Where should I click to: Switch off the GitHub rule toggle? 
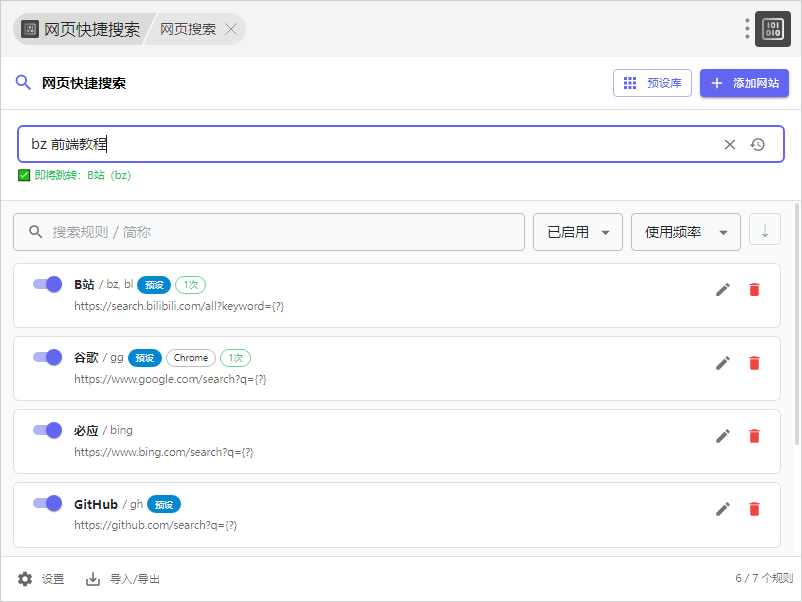click(x=47, y=503)
